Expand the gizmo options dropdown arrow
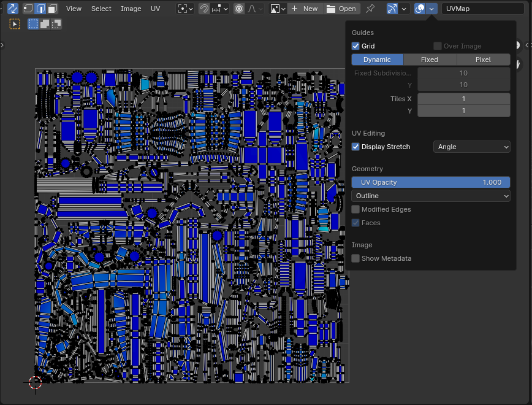 point(404,9)
